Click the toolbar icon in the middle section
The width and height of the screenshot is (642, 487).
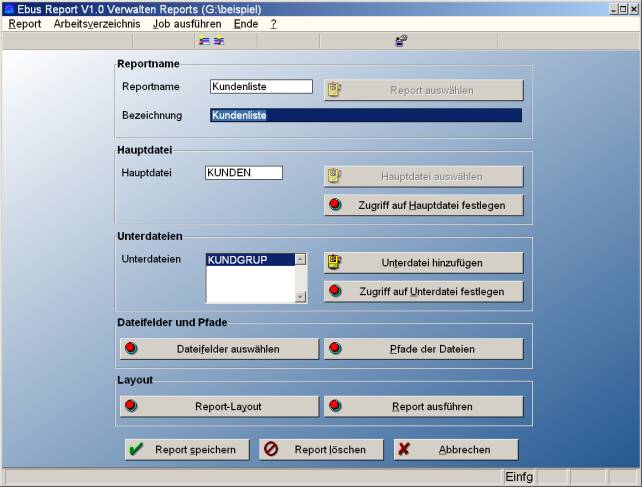pos(400,41)
